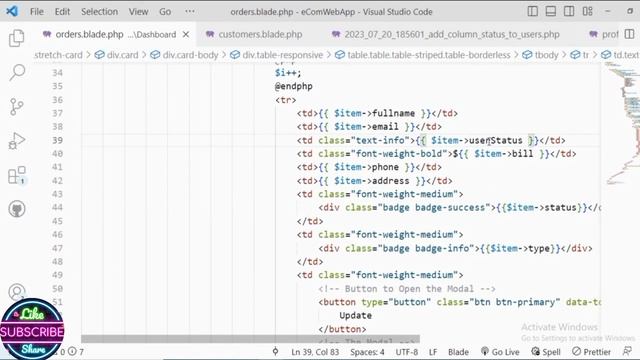The height and width of the screenshot is (360, 640).
Task: Click userStatus text on line 39
Action: coord(496,140)
